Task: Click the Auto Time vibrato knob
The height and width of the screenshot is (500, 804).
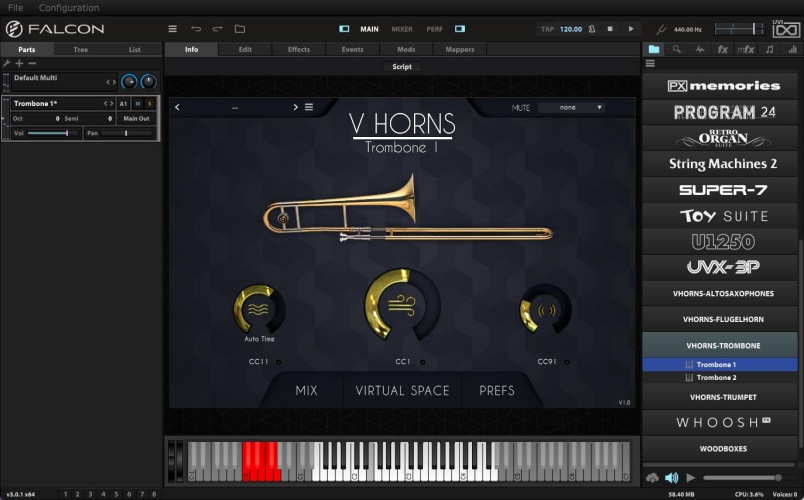Action: [x=259, y=309]
